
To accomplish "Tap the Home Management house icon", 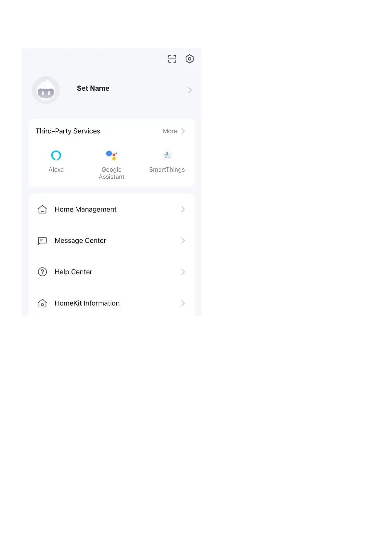I will point(42,209).
